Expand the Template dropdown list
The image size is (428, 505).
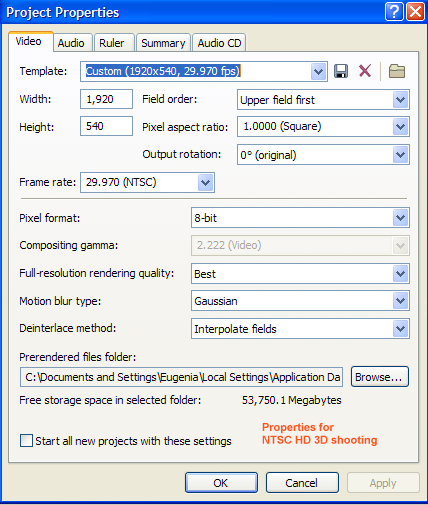[318, 71]
